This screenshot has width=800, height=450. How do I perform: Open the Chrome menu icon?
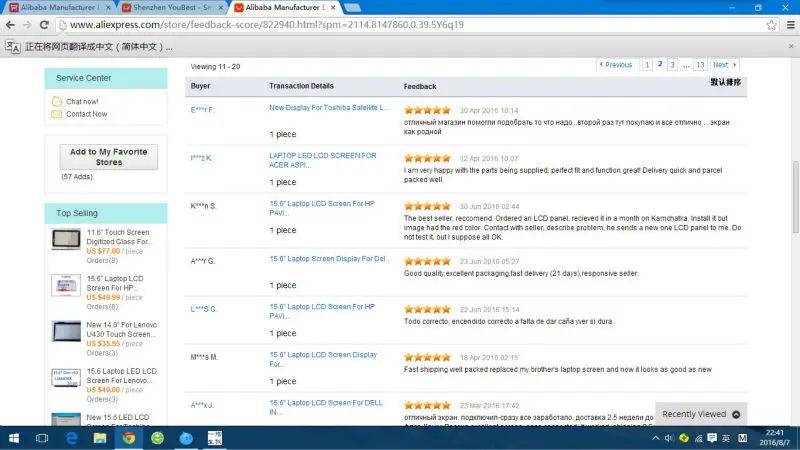(790, 24)
